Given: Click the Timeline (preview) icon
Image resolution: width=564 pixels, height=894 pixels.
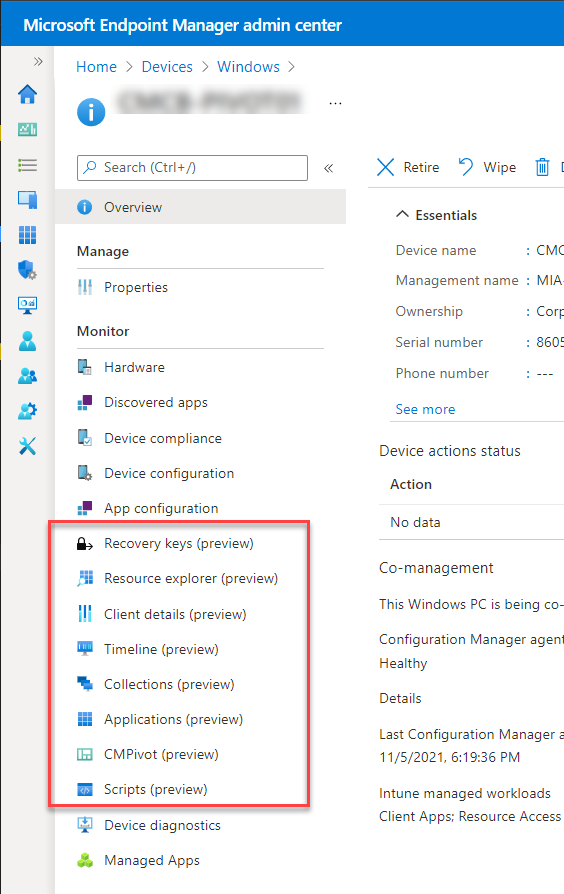Looking at the screenshot, I should (85, 649).
